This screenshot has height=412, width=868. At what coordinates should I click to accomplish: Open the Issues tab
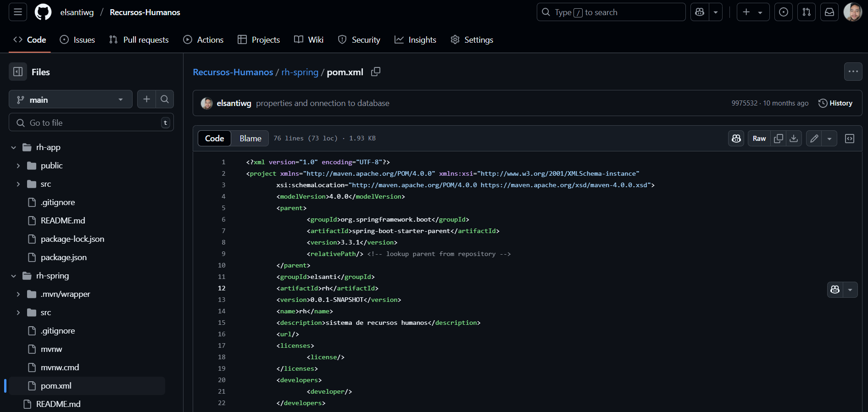pyautogui.click(x=78, y=40)
